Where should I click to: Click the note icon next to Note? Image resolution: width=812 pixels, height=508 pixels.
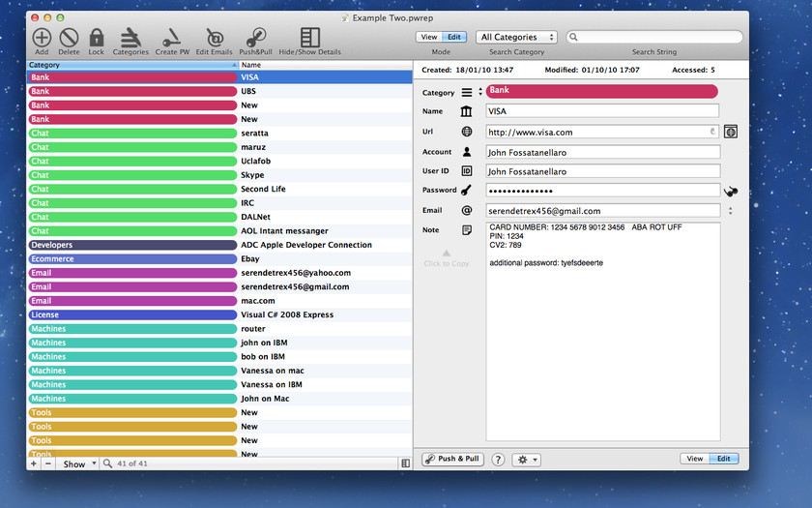467,230
